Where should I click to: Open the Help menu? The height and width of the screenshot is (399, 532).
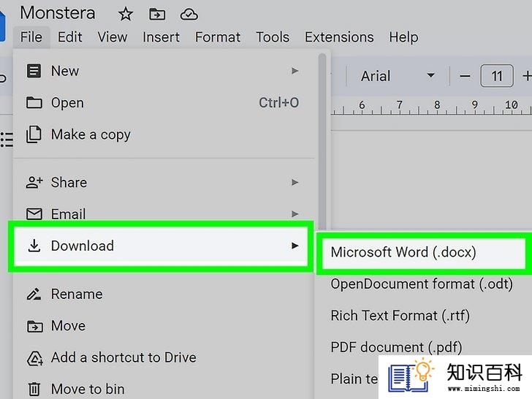click(403, 37)
